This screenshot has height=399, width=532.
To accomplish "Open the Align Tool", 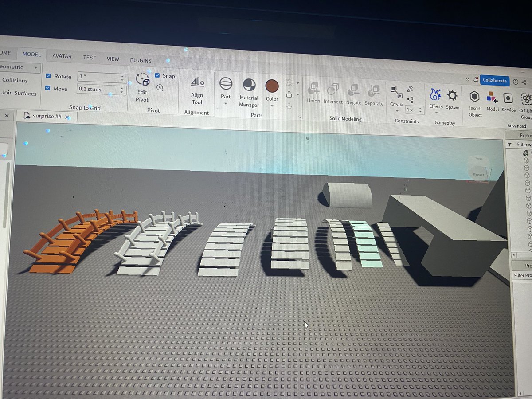I will pos(197,91).
